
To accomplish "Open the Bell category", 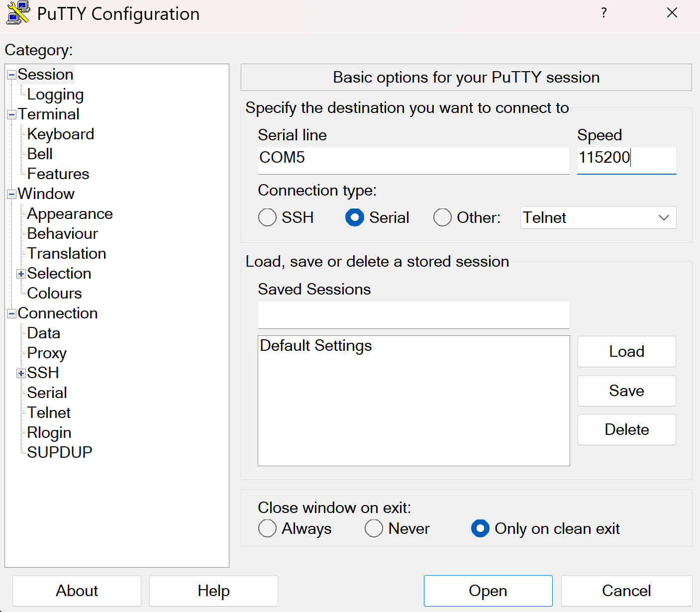I will point(40,154).
